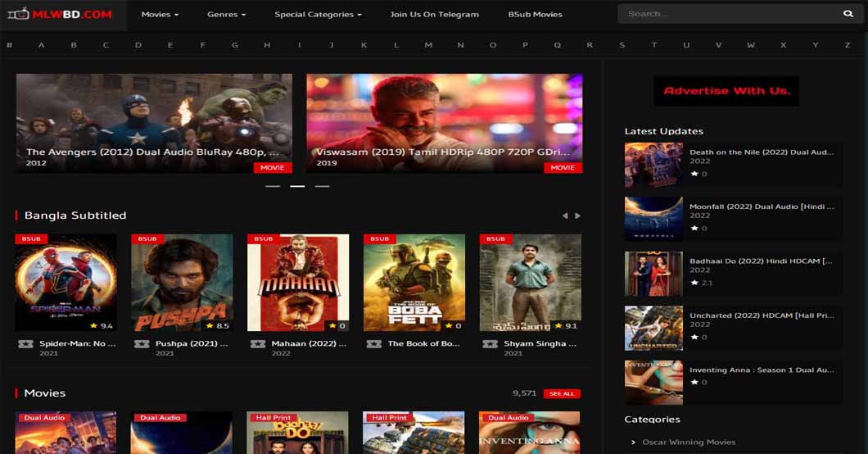Click star rating 2.1 under Badhaai Do
Screen dimensions: 868x454
coord(702,283)
